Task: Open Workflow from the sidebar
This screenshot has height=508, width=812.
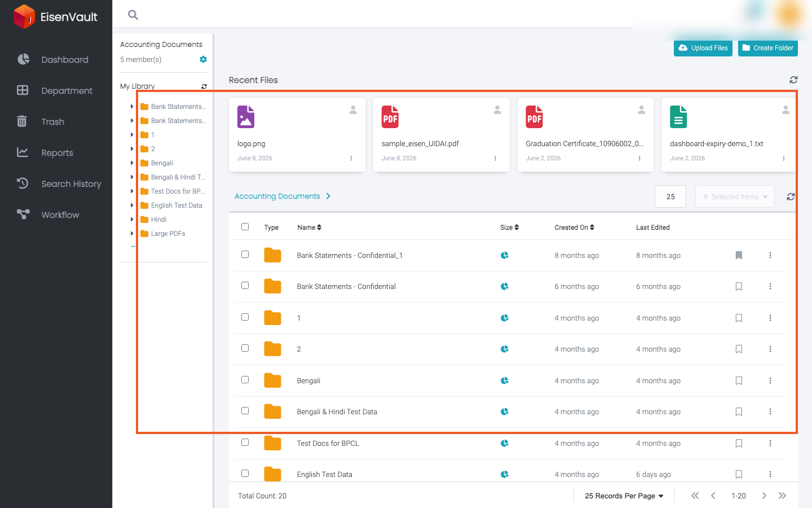Action: click(x=60, y=215)
